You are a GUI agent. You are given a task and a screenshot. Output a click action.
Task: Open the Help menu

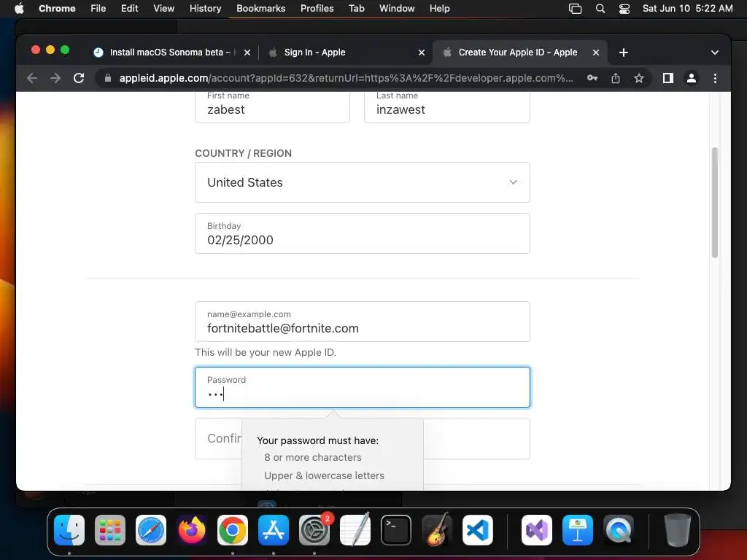[x=439, y=8]
